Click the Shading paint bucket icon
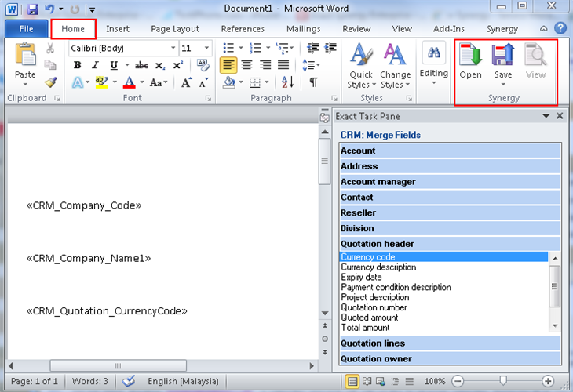 (x=228, y=82)
